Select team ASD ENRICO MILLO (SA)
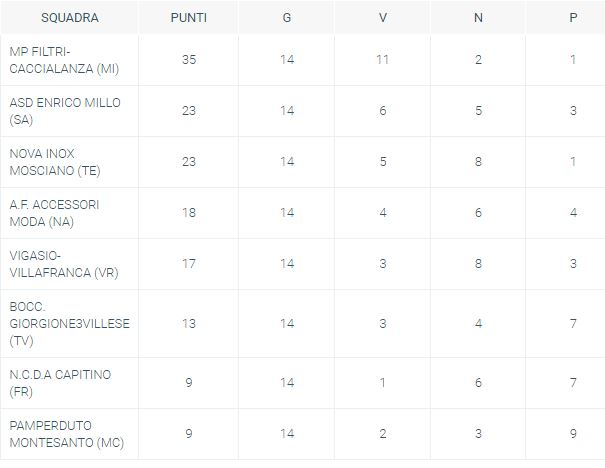 pos(65,111)
